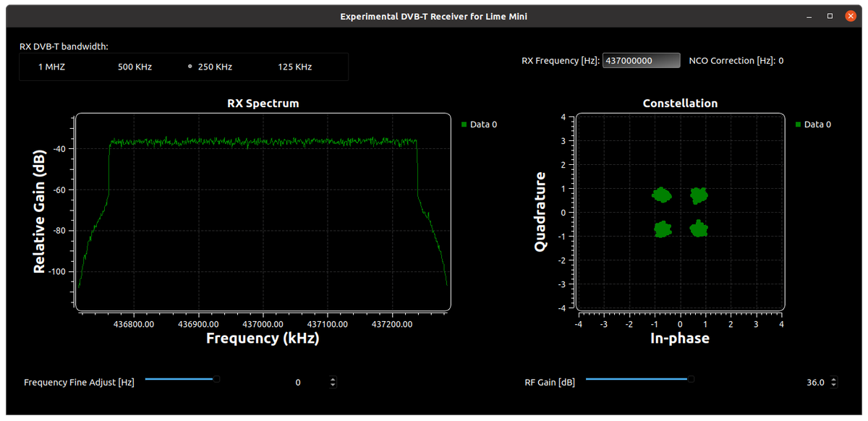Click the Quadrature axis label

[540, 212]
